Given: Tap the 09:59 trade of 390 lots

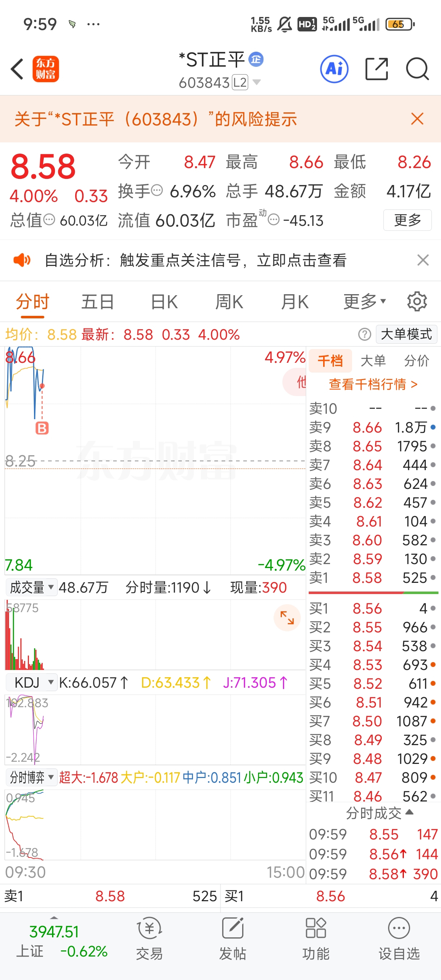Looking at the screenshot, I should [373, 874].
